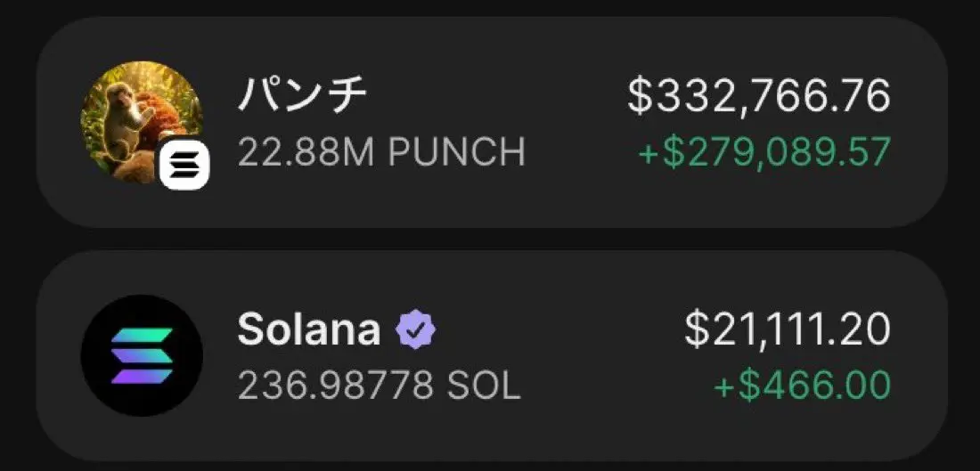Click the dollar sign of PUNCH total value

click(640, 96)
